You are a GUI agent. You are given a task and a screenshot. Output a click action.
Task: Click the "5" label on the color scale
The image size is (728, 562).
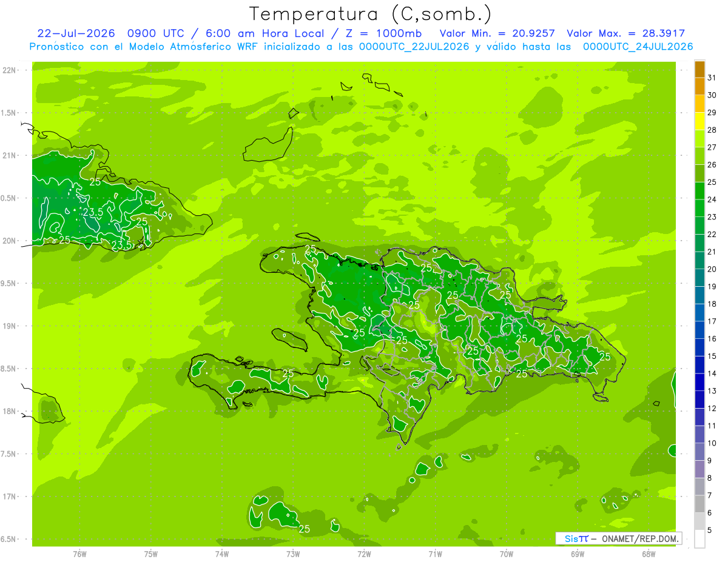tap(710, 530)
